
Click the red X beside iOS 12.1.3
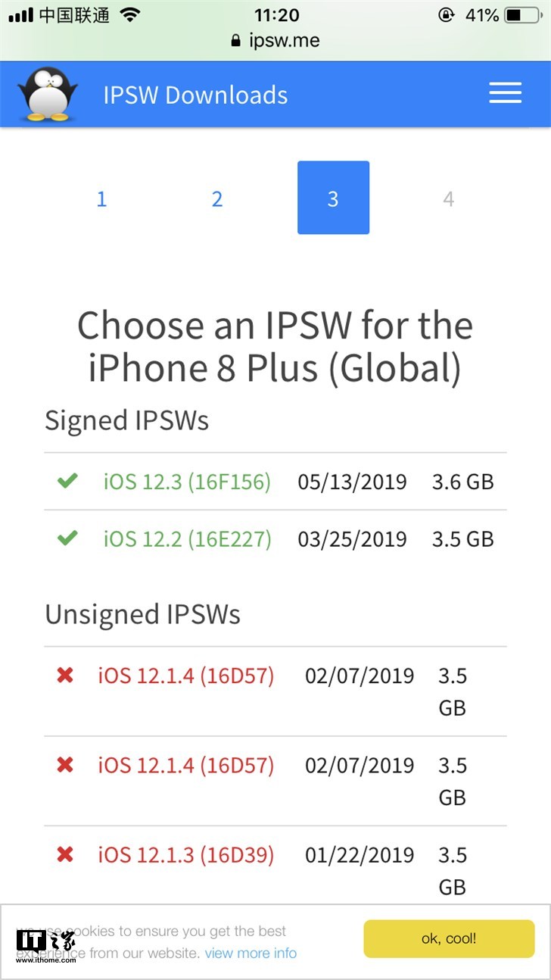[65, 855]
